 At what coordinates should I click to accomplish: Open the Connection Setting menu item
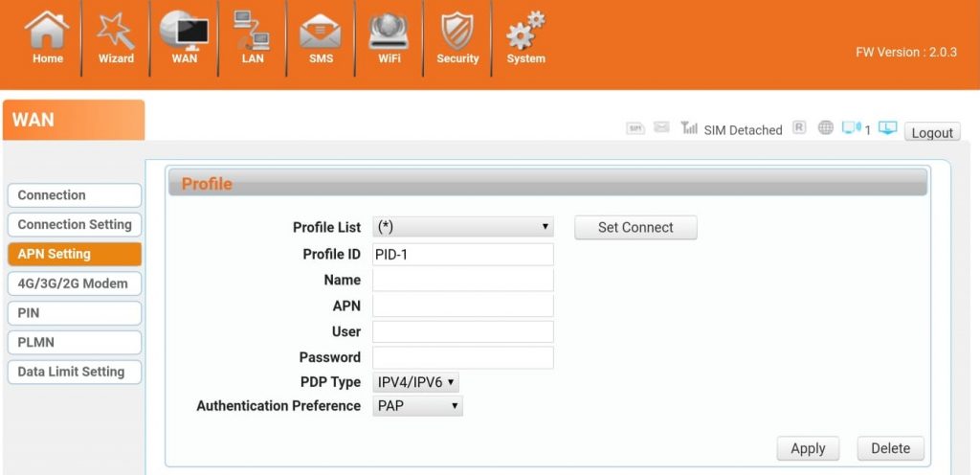[75, 224]
